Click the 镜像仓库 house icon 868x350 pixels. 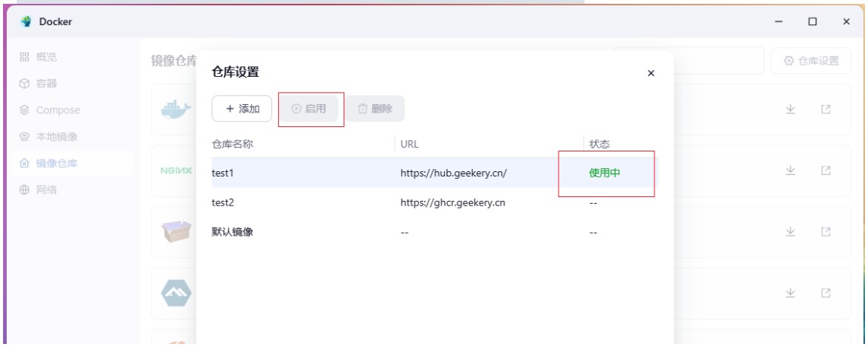pos(24,164)
